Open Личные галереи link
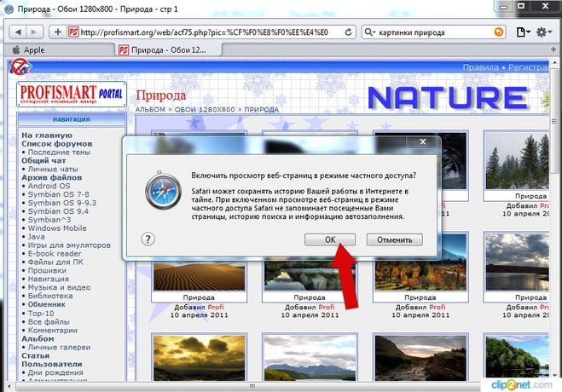Image resolution: width=562 pixels, height=392 pixels. click(59, 347)
